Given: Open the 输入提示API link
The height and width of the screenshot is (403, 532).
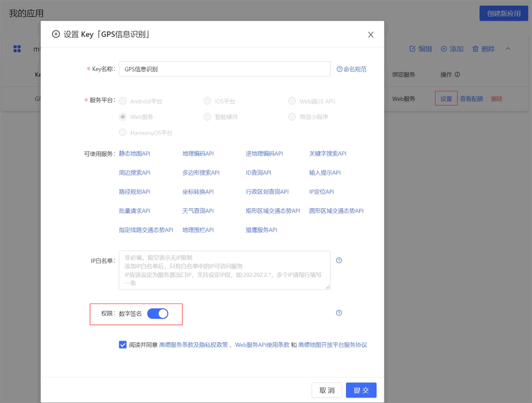Looking at the screenshot, I should tap(325, 173).
